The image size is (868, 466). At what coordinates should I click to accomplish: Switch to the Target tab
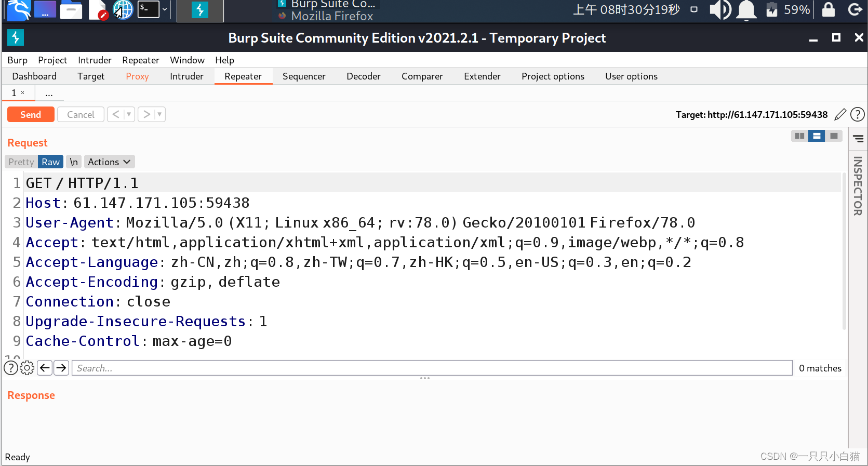[x=91, y=76]
